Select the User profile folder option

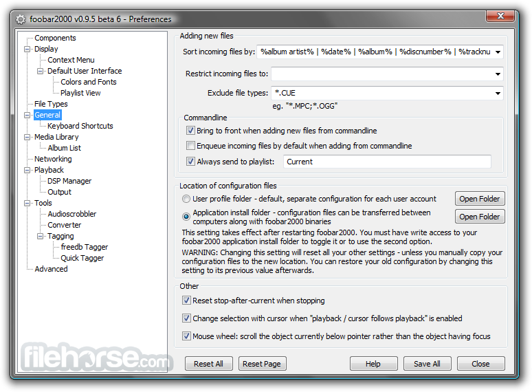[x=187, y=199]
